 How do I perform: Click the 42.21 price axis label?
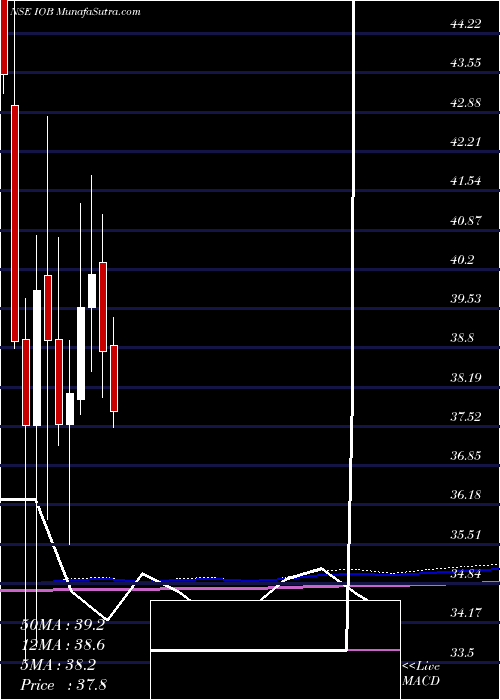coord(466,142)
